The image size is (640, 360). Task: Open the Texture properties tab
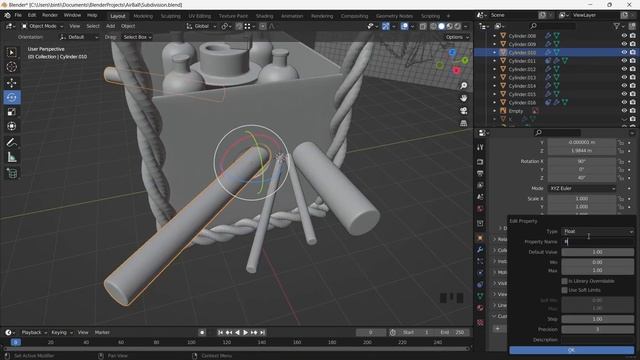coord(480,322)
